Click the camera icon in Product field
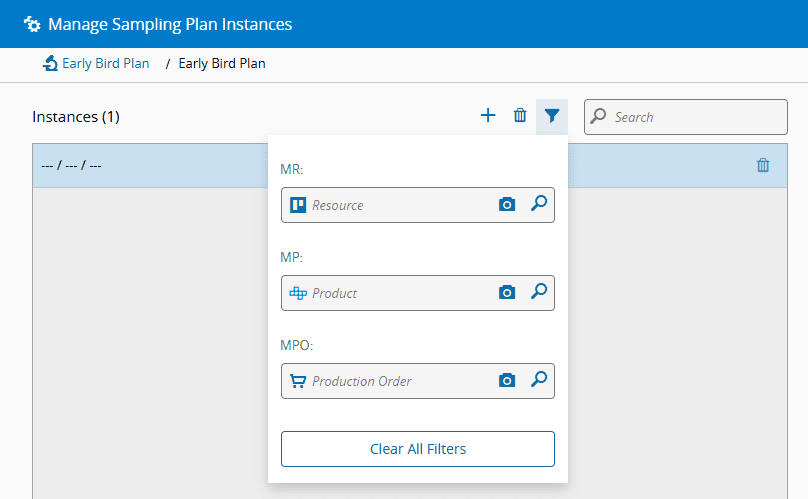Image resolution: width=808 pixels, height=499 pixels. pyautogui.click(x=507, y=292)
